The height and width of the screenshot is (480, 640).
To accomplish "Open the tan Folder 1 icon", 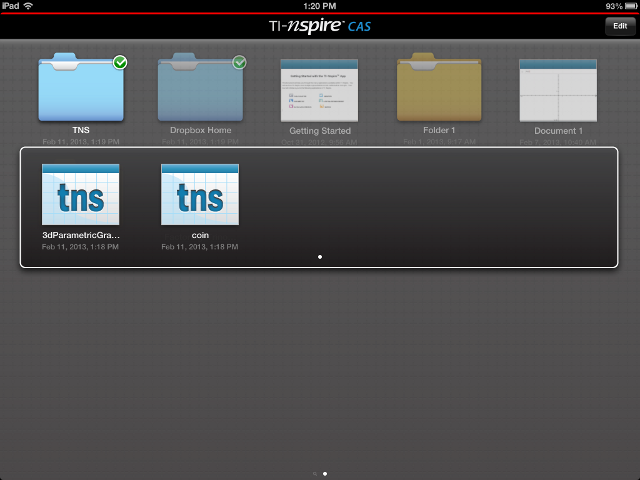I will click(440, 90).
